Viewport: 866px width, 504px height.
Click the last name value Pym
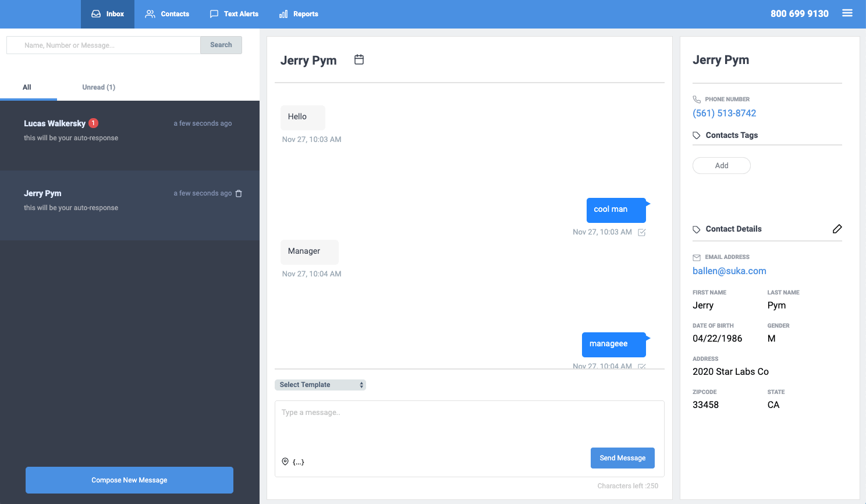[777, 306]
